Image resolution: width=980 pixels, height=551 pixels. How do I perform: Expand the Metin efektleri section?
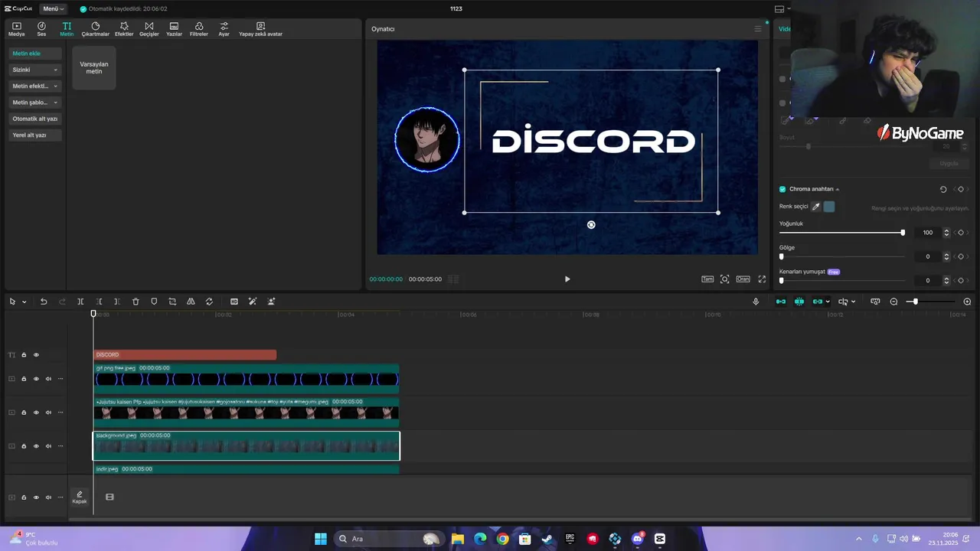click(35, 86)
